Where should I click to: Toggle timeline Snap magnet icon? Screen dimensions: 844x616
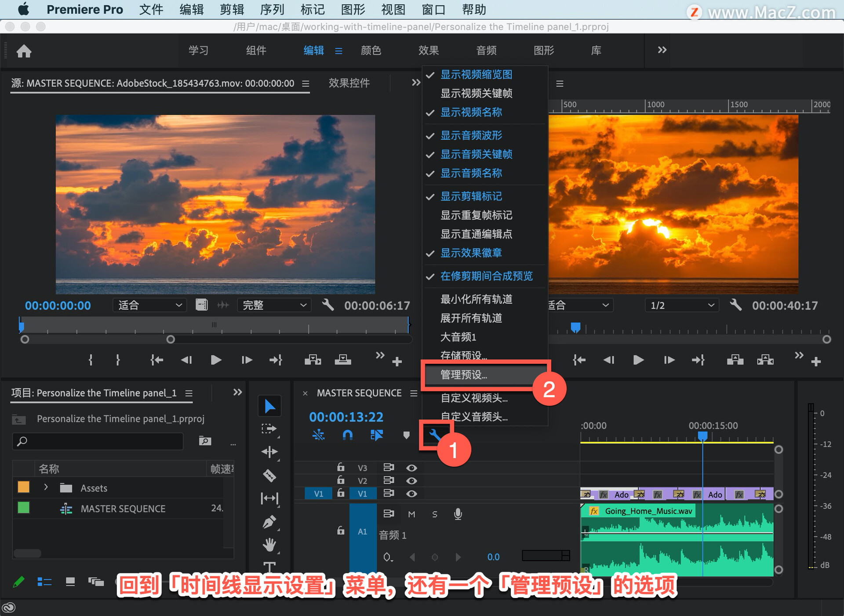tap(347, 435)
